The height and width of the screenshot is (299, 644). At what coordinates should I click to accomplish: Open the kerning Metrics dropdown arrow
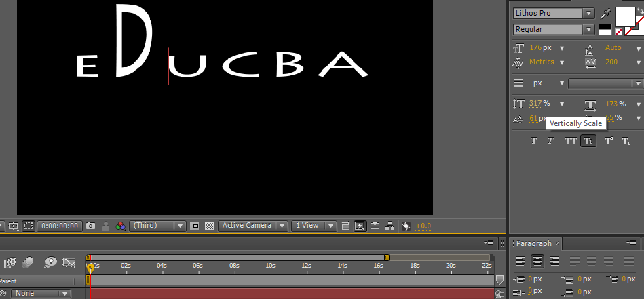[562, 63]
